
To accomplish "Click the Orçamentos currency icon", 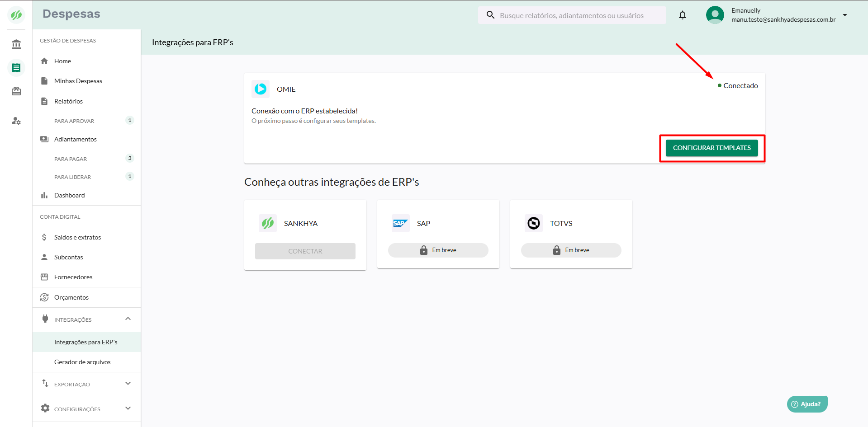I will click(x=44, y=297).
